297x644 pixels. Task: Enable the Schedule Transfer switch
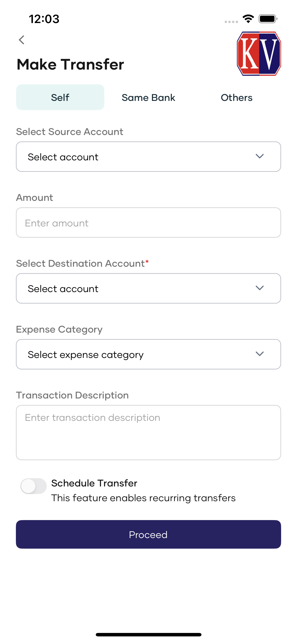pyautogui.click(x=34, y=486)
